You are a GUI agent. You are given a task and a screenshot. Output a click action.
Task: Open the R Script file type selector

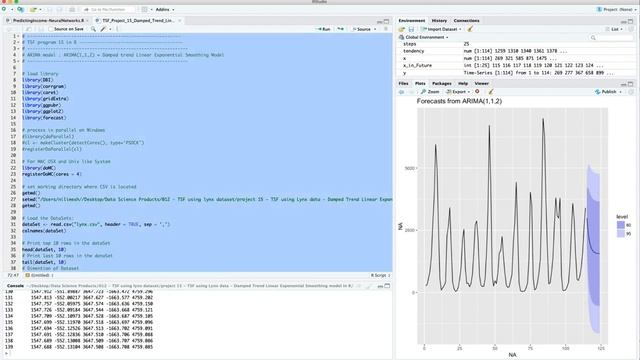[380, 276]
